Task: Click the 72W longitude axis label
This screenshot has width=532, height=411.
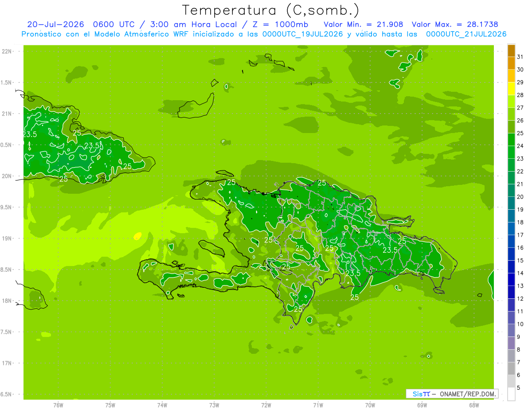Action: (266, 405)
